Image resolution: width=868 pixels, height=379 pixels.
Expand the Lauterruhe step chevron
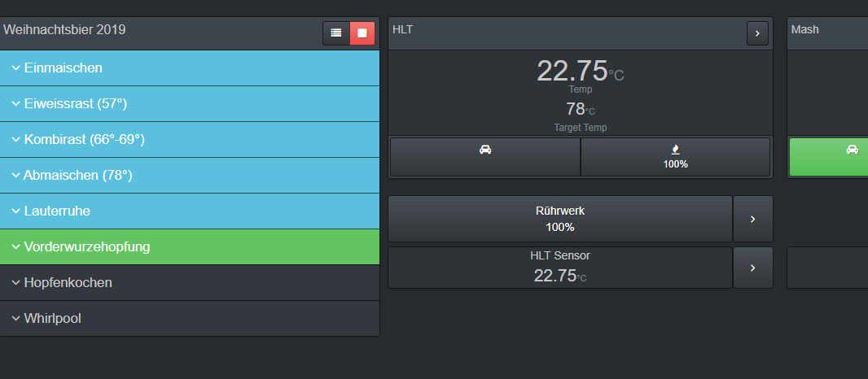coord(16,211)
